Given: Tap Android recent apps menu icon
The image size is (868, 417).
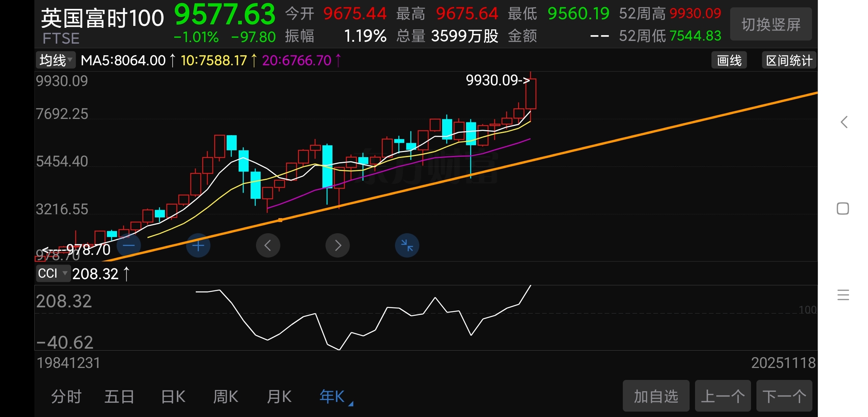Looking at the screenshot, I should tap(843, 295).
